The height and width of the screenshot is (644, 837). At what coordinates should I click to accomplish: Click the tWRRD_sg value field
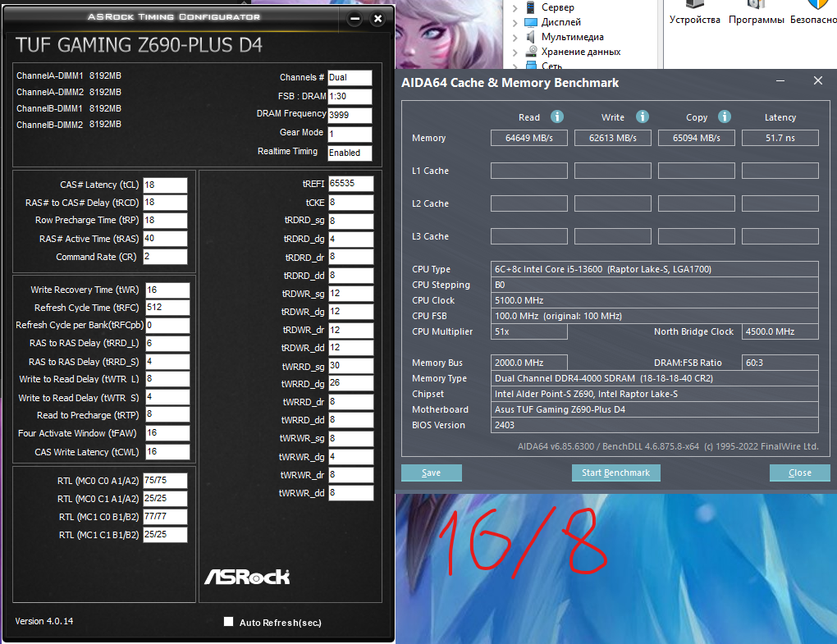(x=350, y=366)
